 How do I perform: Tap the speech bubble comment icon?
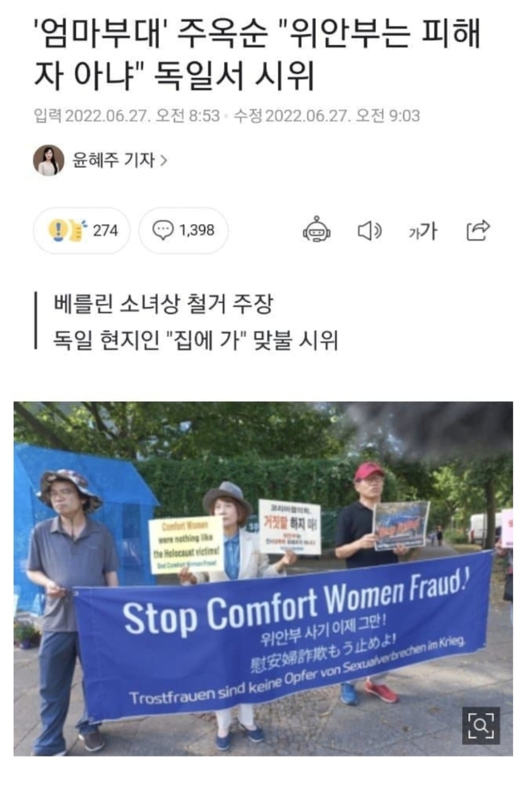pos(163,230)
